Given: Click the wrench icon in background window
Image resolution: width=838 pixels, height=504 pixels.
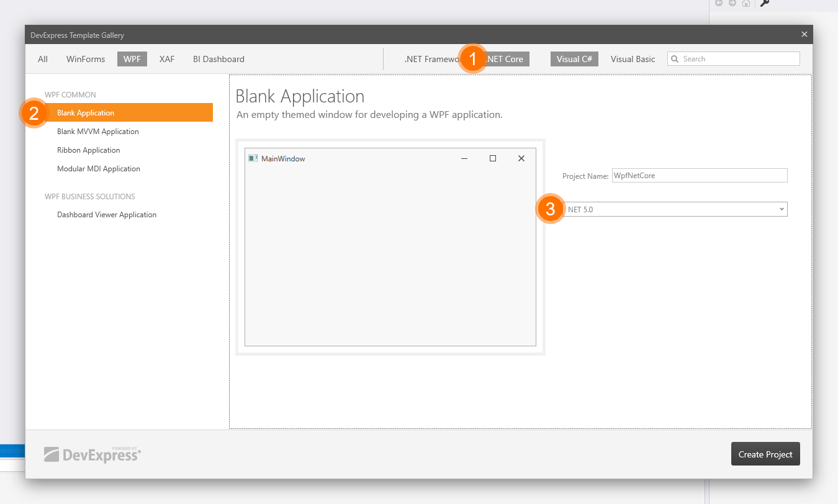Looking at the screenshot, I should tap(765, 3).
